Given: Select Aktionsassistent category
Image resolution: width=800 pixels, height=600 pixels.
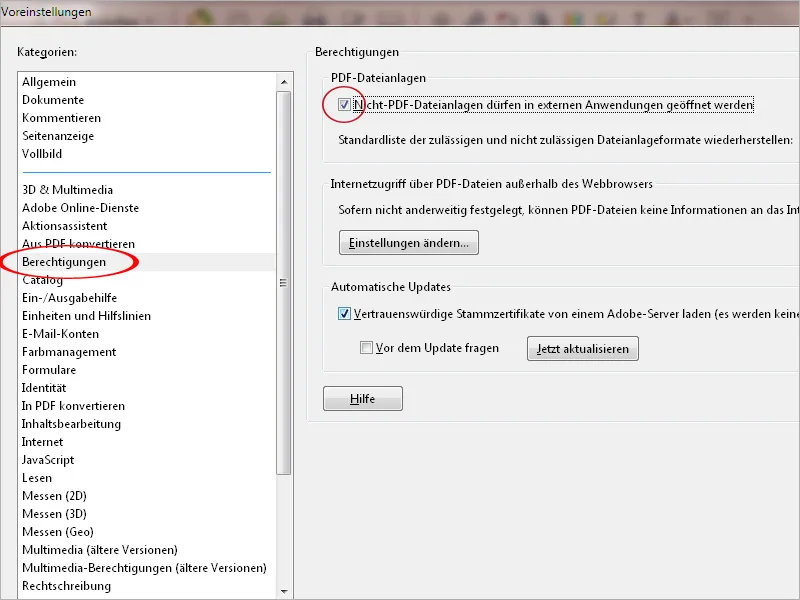Looking at the screenshot, I should point(65,226).
